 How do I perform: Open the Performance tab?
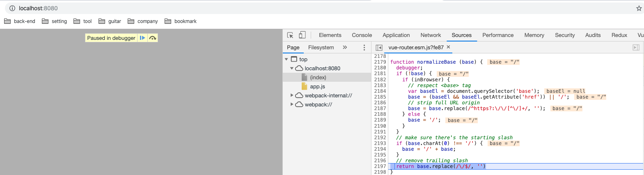[498, 35]
